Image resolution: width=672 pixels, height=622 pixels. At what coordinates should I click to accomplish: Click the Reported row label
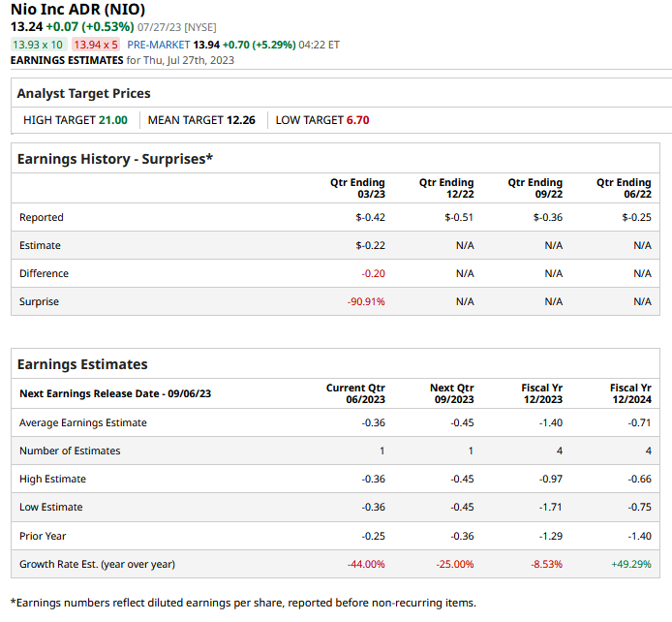click(41, 217)
